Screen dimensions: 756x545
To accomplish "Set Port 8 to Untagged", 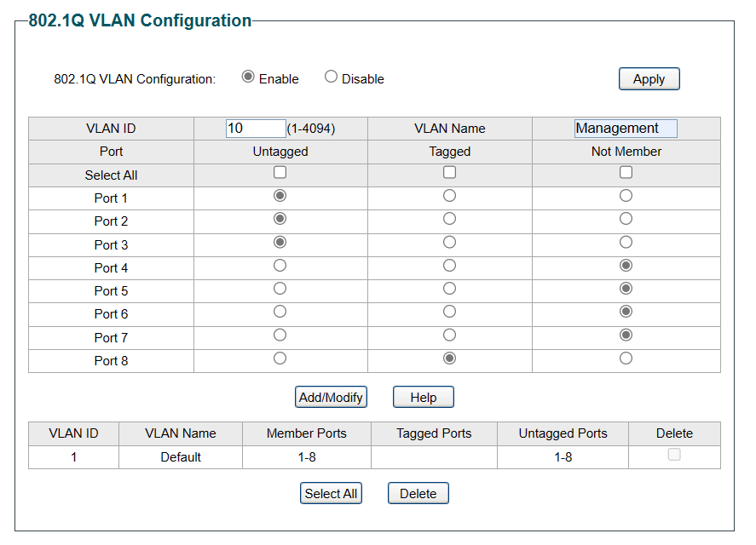I will coord(280,359).
